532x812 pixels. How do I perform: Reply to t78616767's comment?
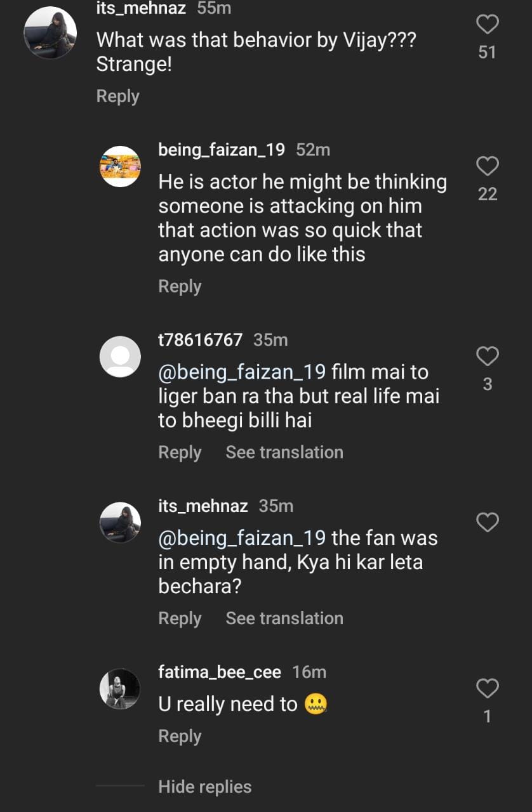[180, 453]
